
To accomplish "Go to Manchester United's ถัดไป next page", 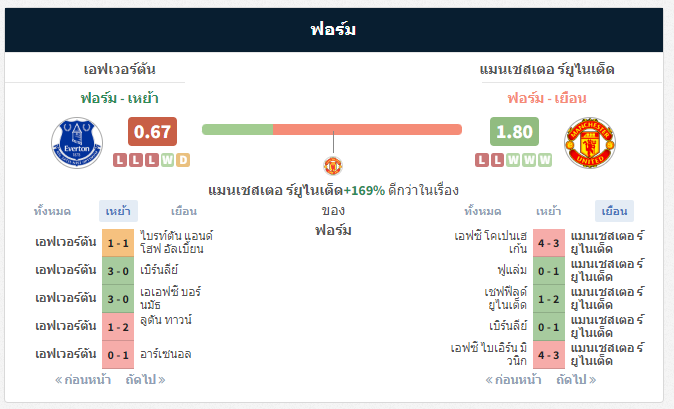I will click(576, 380).
